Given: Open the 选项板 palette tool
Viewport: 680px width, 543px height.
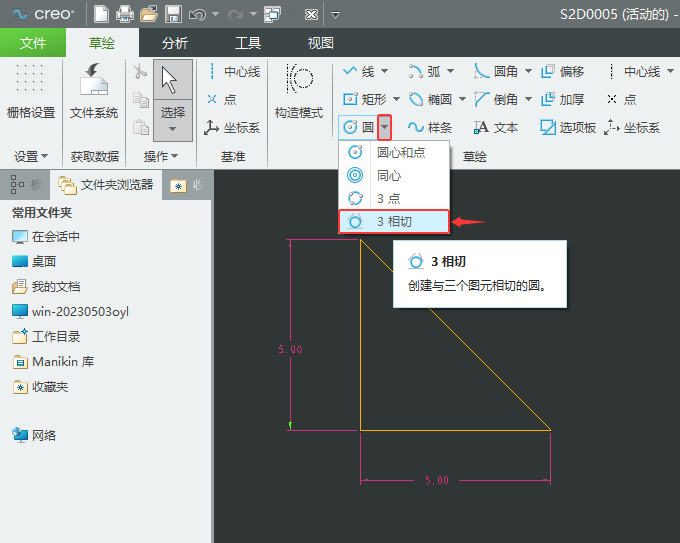Looking at the screenshot, I should pyautogui.click(x=568, y=128).
